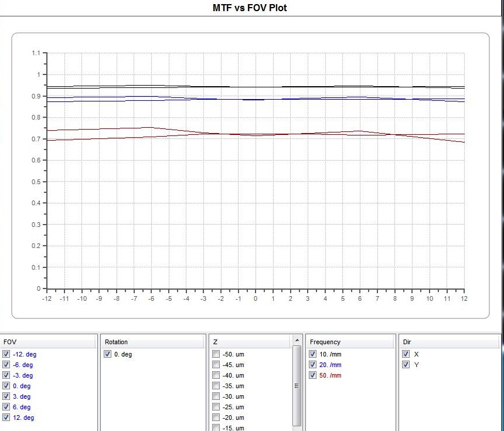Uncheck the -12. deg FOV checkbox

tap(6, 354)
